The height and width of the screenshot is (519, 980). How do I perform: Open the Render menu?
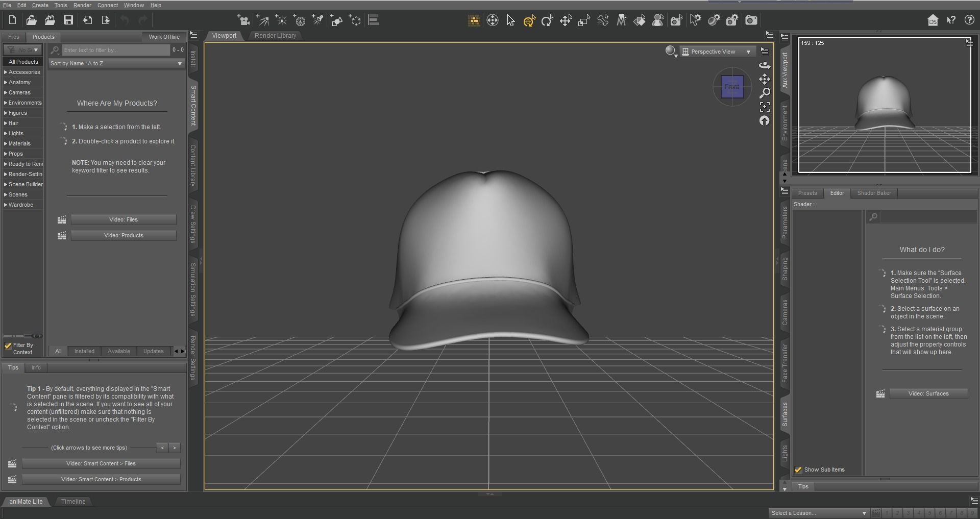click(82, 5)
